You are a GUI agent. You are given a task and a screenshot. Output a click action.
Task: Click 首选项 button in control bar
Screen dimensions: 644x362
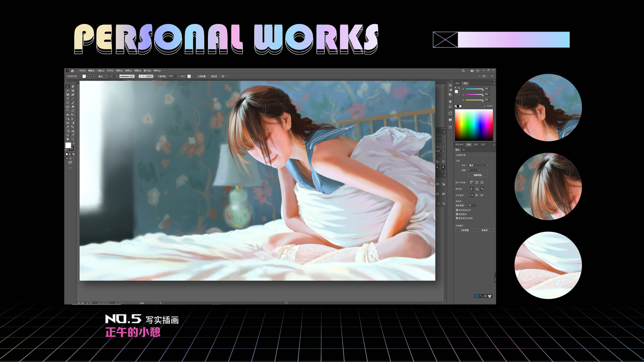click(214, 76)
